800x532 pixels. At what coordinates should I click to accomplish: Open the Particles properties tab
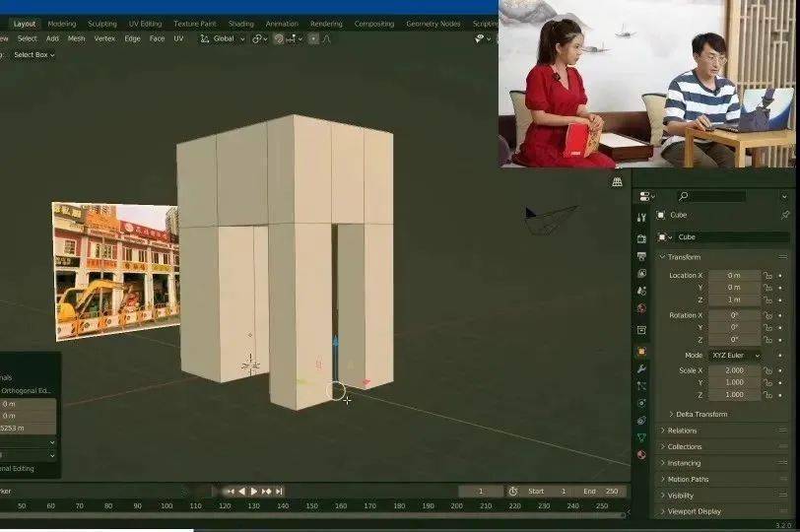pos(641,386)
